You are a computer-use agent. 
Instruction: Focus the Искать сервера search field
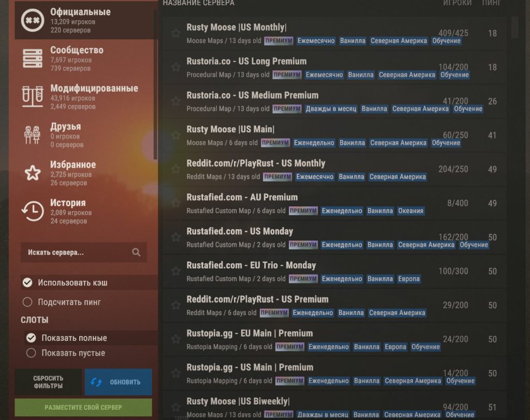click(x=83, y=252)
